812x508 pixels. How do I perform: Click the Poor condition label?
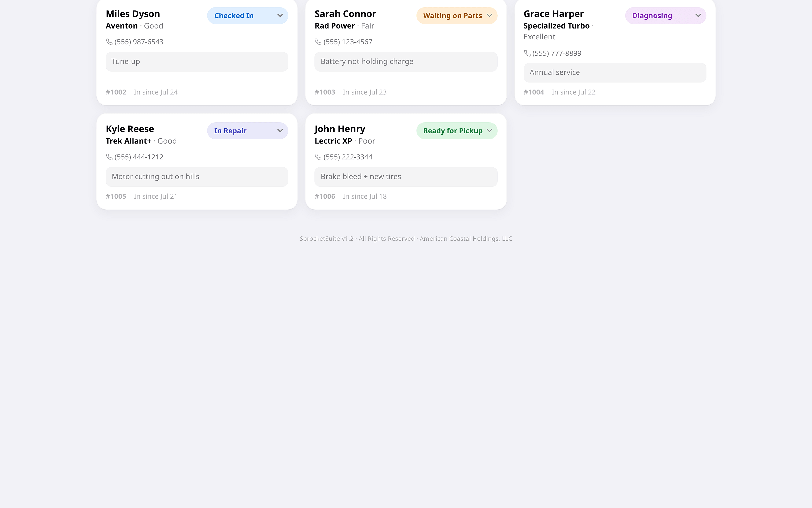pos(367,141)
